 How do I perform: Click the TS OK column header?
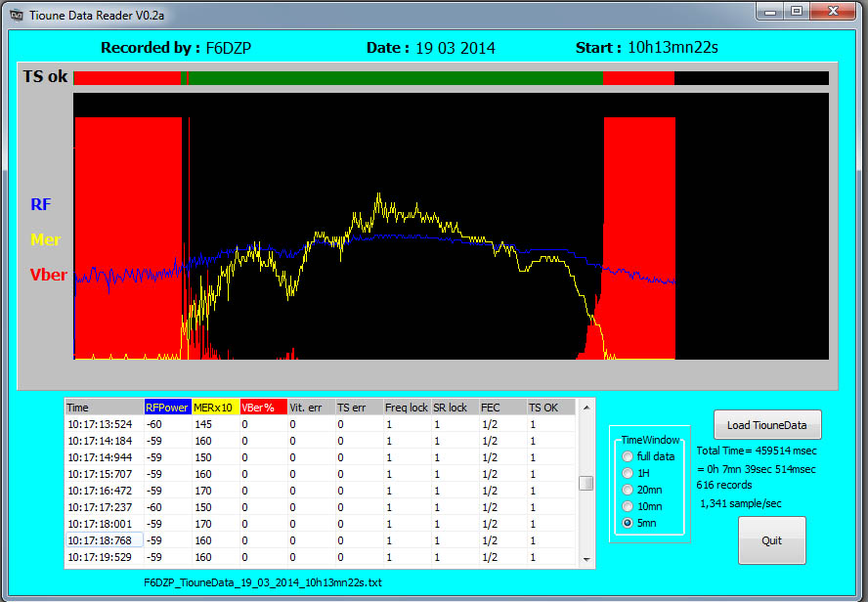pyautogui.click(x=542, y=407)
